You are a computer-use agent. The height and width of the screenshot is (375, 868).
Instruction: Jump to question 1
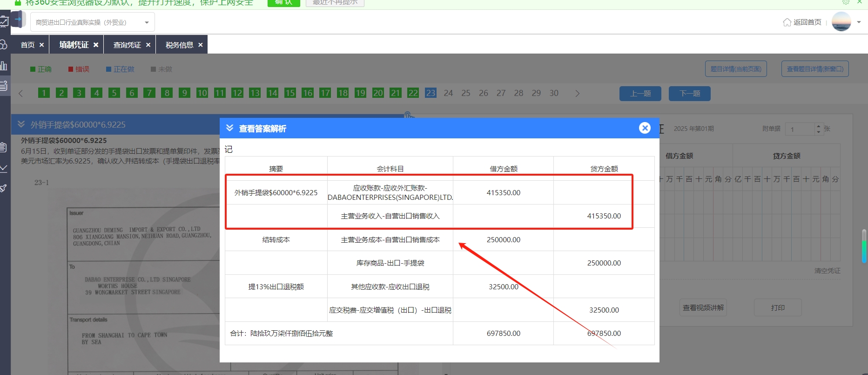(x=44, y=93)
